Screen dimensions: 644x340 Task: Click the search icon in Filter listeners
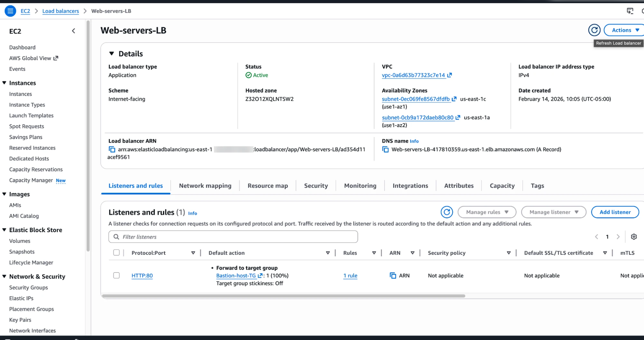116,237
